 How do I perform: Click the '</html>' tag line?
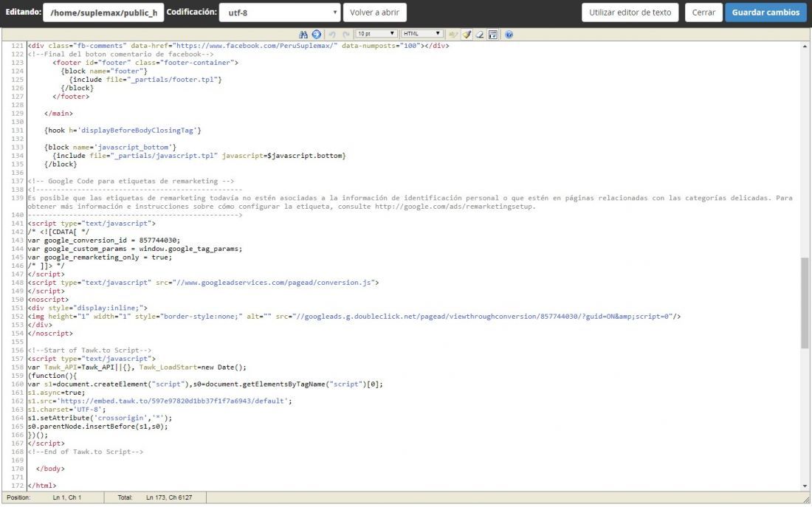tap(42, 486)
